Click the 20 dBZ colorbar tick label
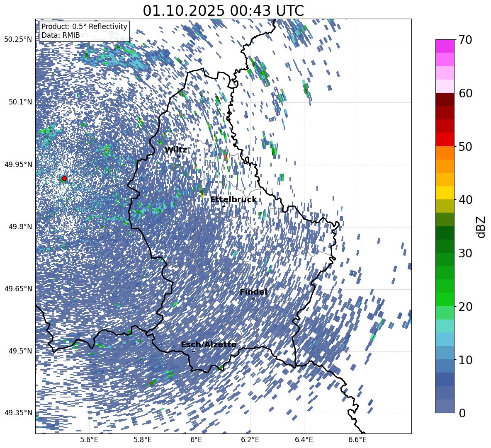The width and height of the screenshot is (491, 448). [x=465, y=307]
